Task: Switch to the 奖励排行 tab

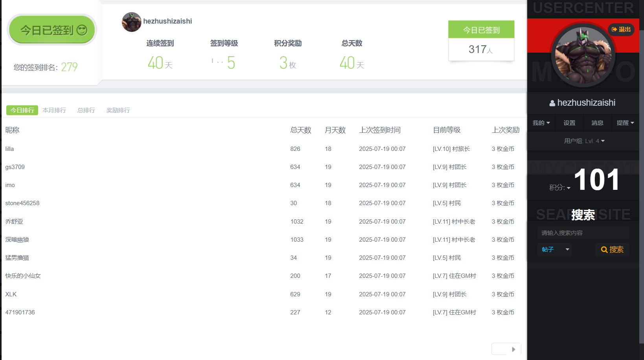Action: click(118, 110)
